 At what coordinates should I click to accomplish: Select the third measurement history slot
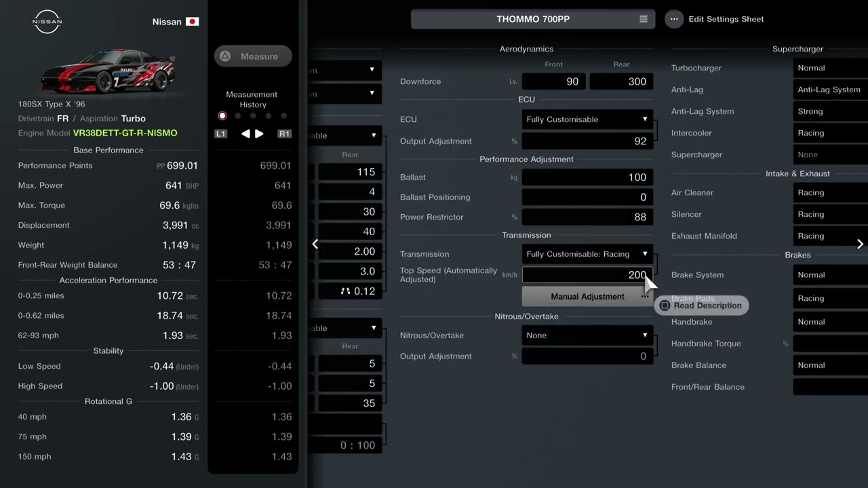(253, 116)
